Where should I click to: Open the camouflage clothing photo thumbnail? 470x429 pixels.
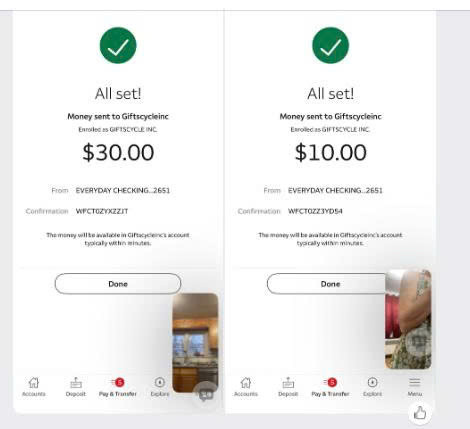pos(408,319)
